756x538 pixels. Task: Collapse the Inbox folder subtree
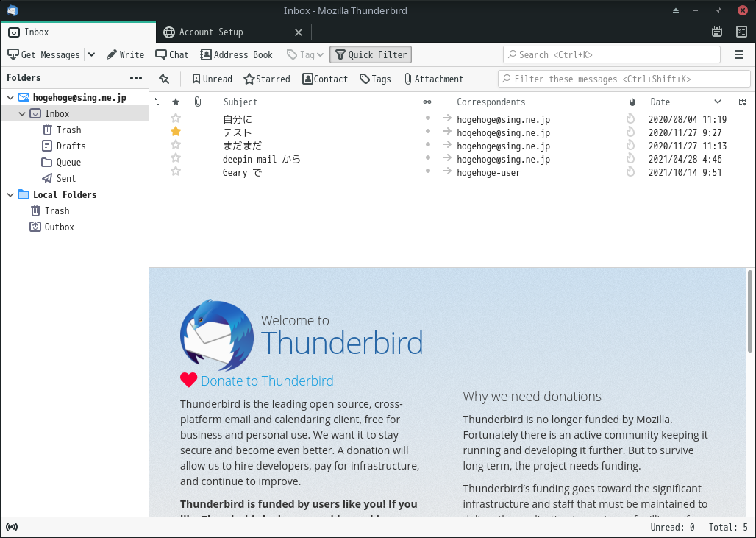tap(22, 114)
